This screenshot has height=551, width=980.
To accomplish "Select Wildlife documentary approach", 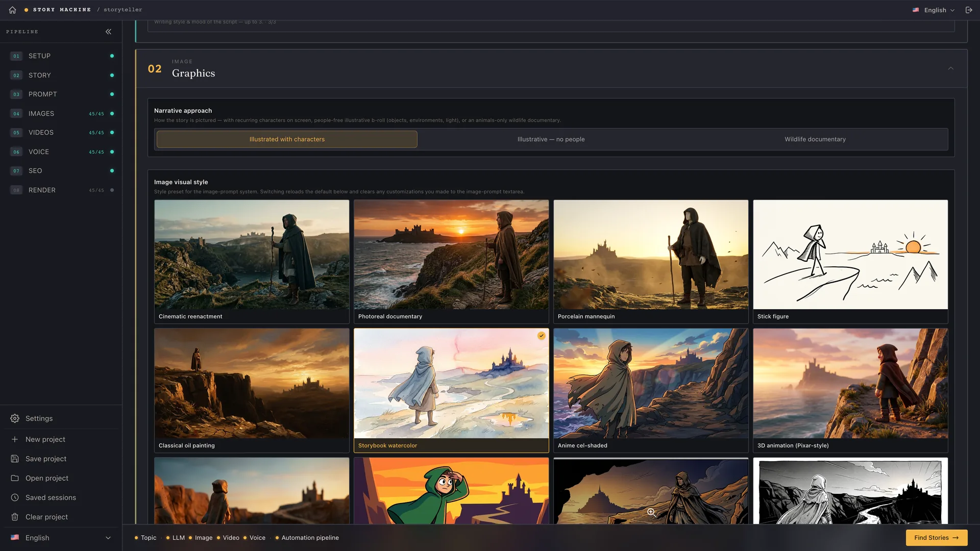I will [815, 139].
